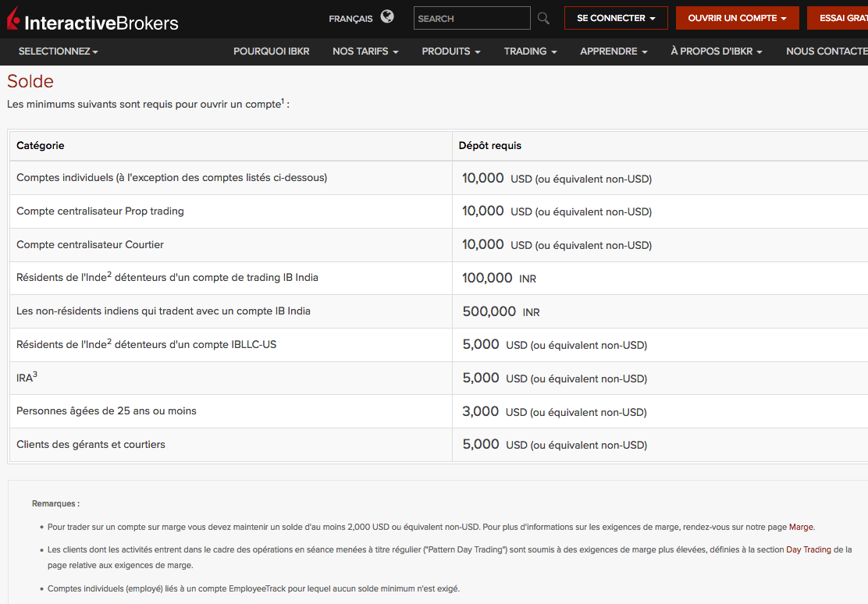Expand the PRODUITS menu
This screenshot has height=604, width=868.
451,52
